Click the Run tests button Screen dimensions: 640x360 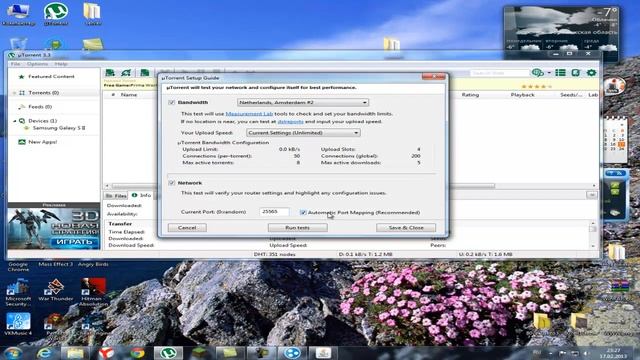(298, 228)
